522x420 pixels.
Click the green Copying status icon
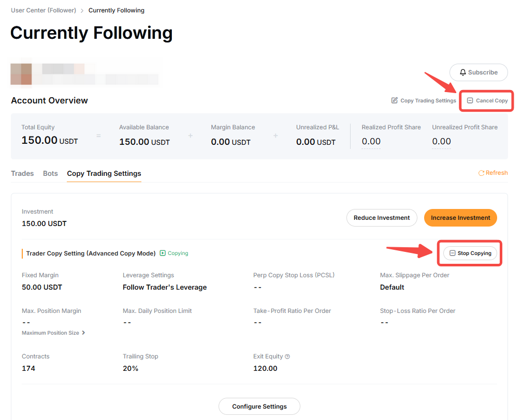(163, 253)
